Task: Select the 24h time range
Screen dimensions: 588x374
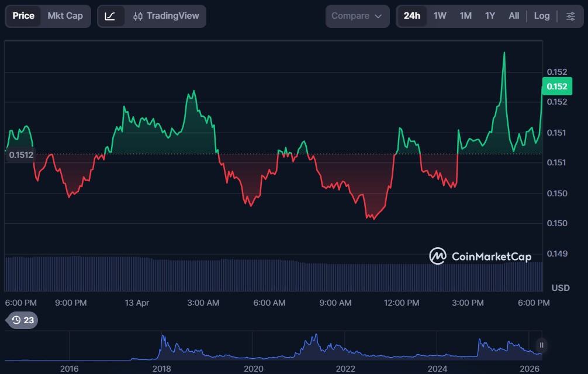Action: click(x=411, y=16)
